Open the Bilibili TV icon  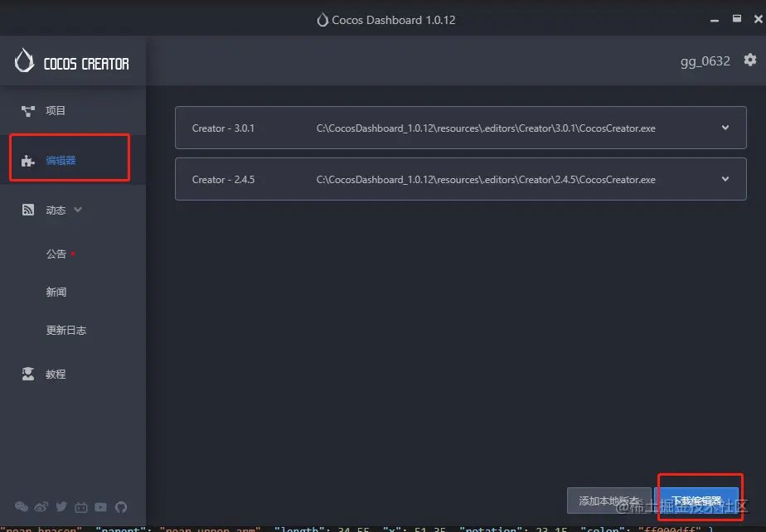(x=81, y=507)
